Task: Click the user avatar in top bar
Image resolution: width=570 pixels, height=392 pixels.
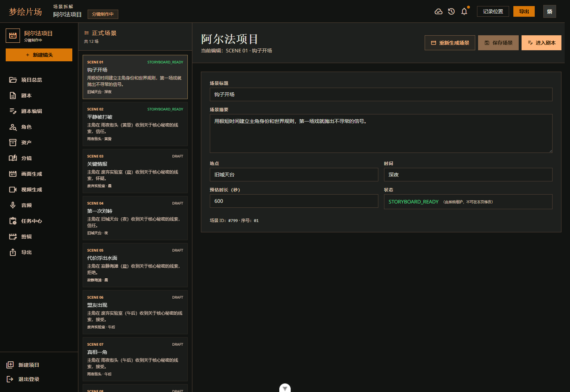Action: pos(550,11)
